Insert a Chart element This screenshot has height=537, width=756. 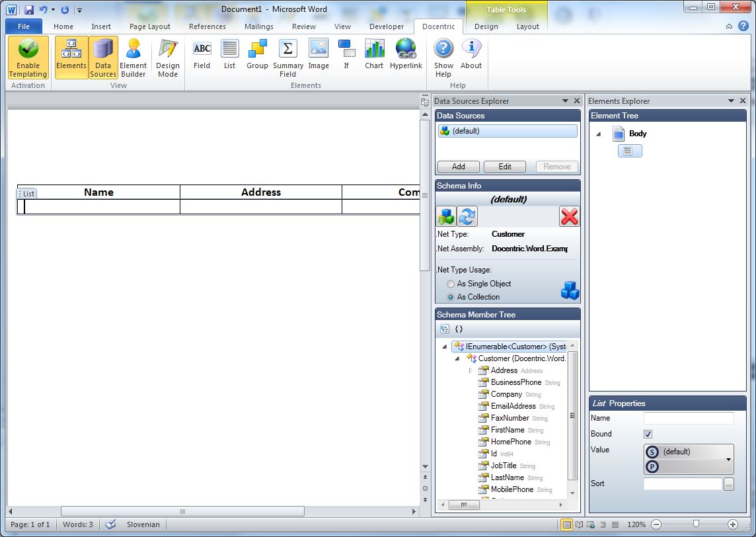374,54
